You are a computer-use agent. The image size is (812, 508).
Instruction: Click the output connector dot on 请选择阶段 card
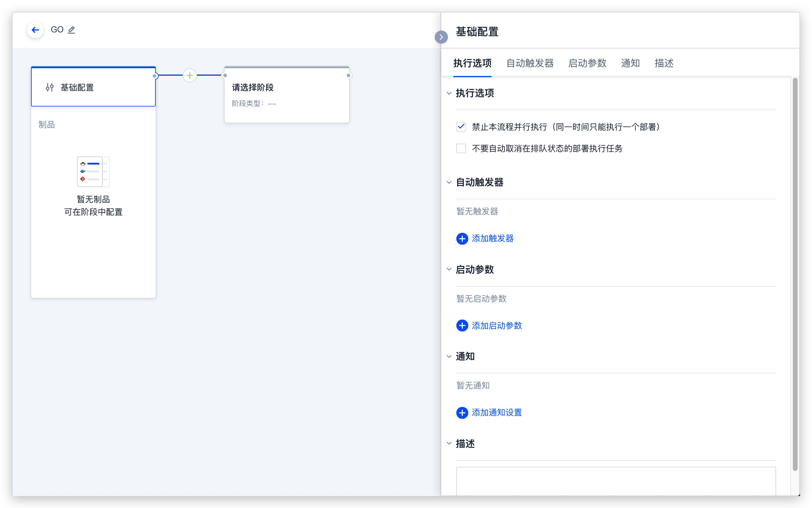click(349, 75)
